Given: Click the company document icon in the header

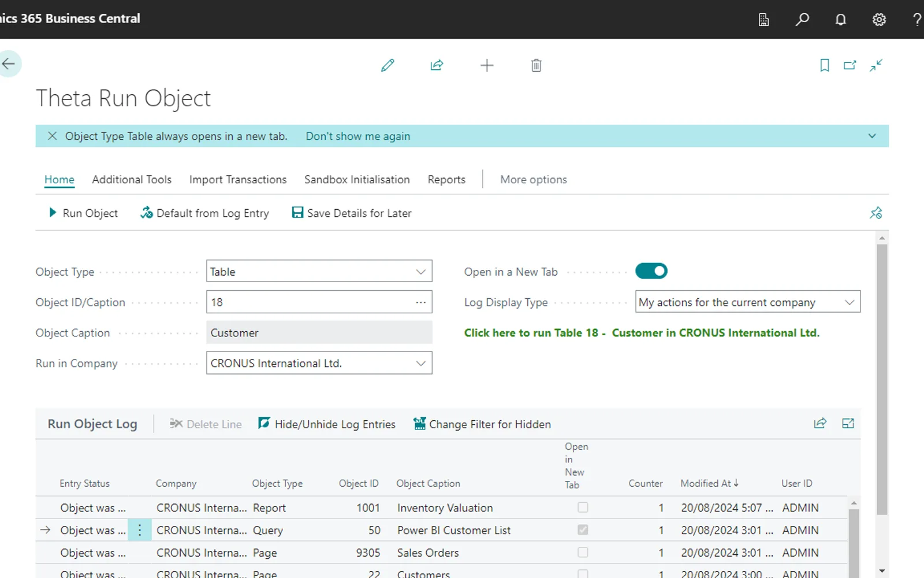Looking at the screenshot, I should pos(764,20).
